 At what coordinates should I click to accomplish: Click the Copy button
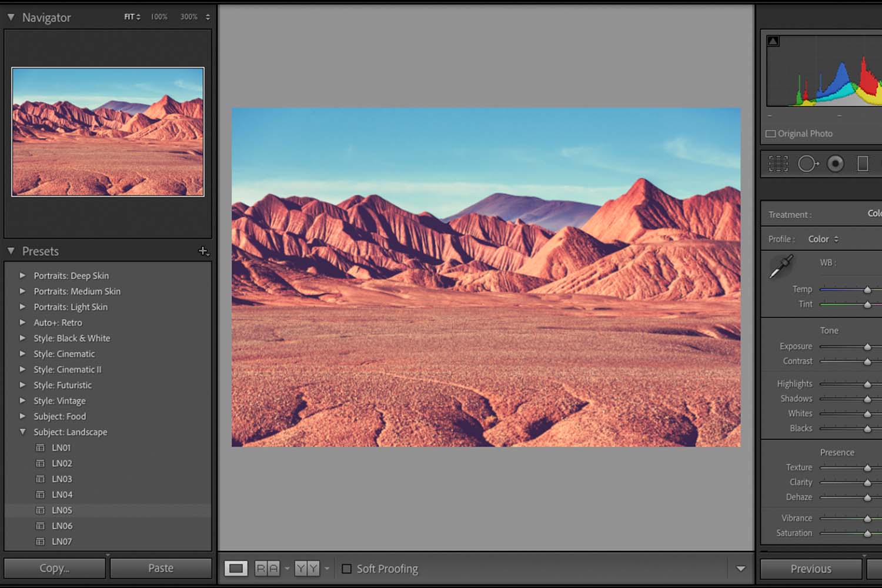point(54,568)
